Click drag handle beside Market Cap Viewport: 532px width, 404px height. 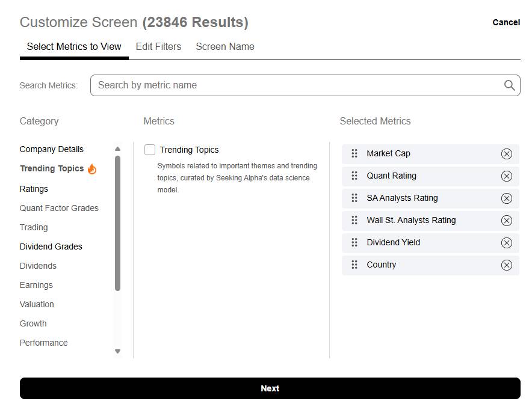(x=354, y=153)
